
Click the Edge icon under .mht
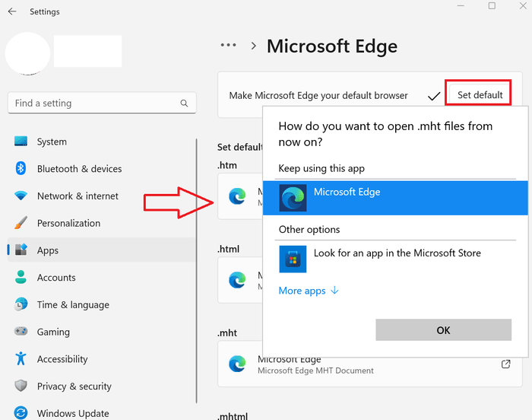(237, 364)
